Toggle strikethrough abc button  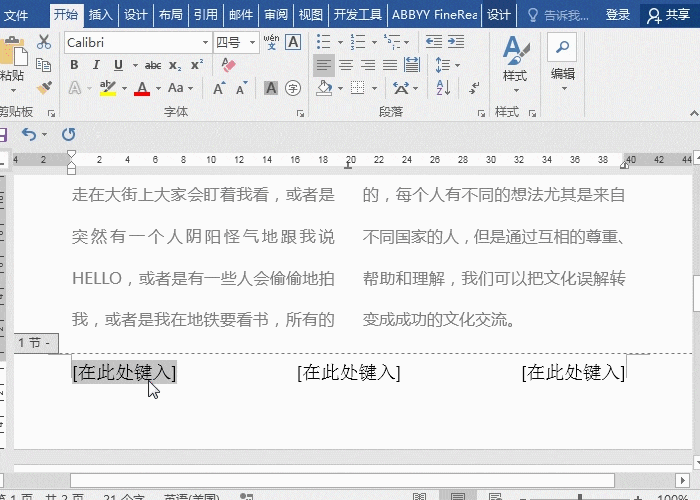click(153, 66)
